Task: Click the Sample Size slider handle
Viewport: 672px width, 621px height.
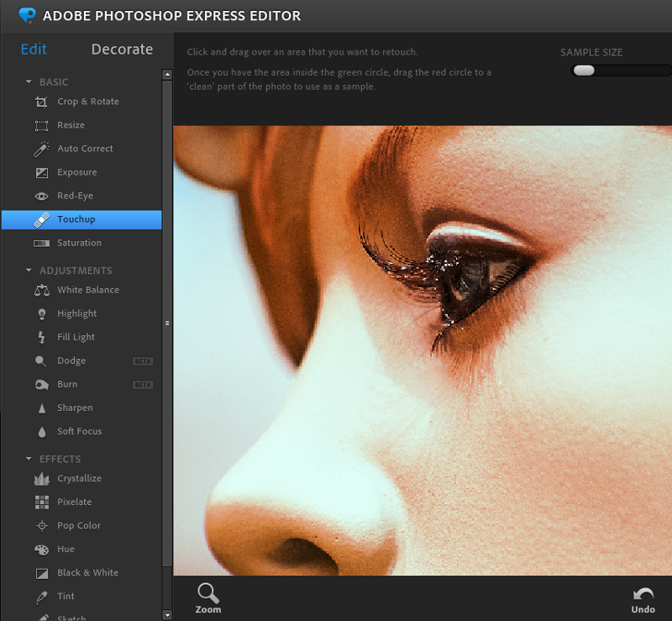Action: (x=584, y=71)
